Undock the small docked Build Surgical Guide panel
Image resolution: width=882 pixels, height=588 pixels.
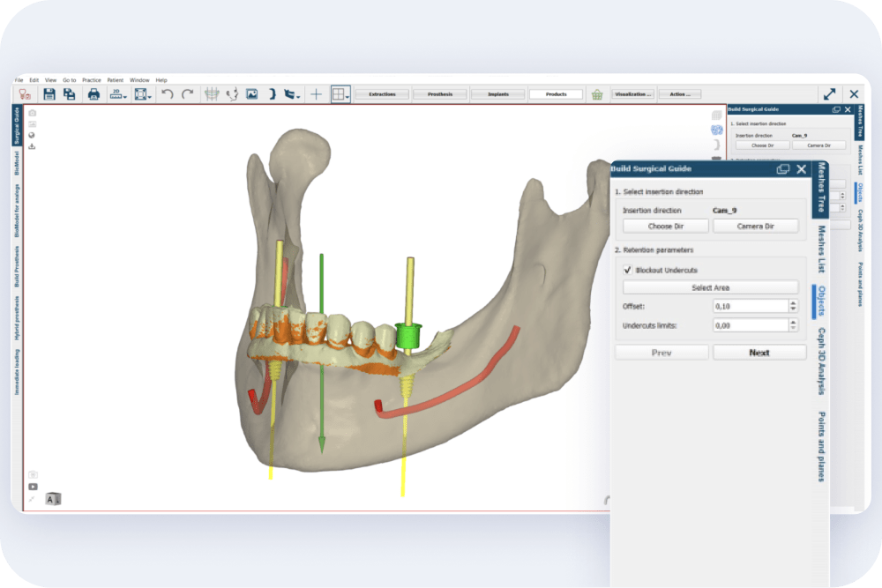coord(836,109)
